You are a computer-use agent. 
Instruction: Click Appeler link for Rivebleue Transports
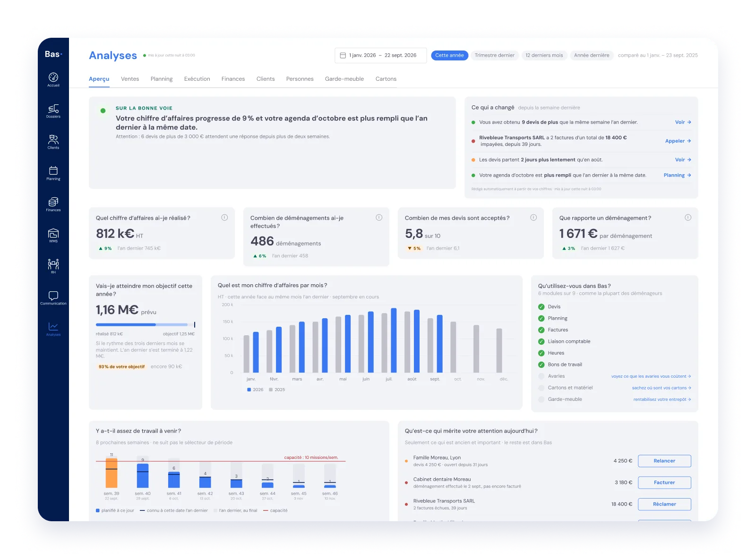coord(678,141)
